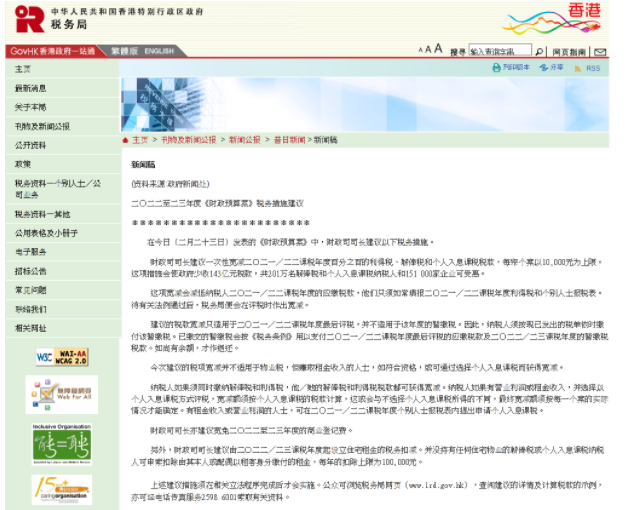Viewport: 629px width, 510px height.
Task: Click the banner image with building
Action: click(x=365, y=104)
